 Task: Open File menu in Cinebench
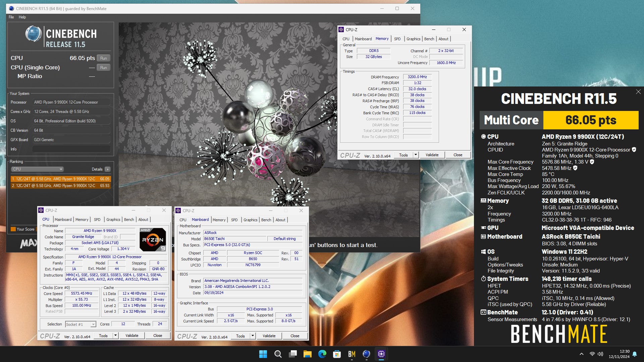[11, 17]
